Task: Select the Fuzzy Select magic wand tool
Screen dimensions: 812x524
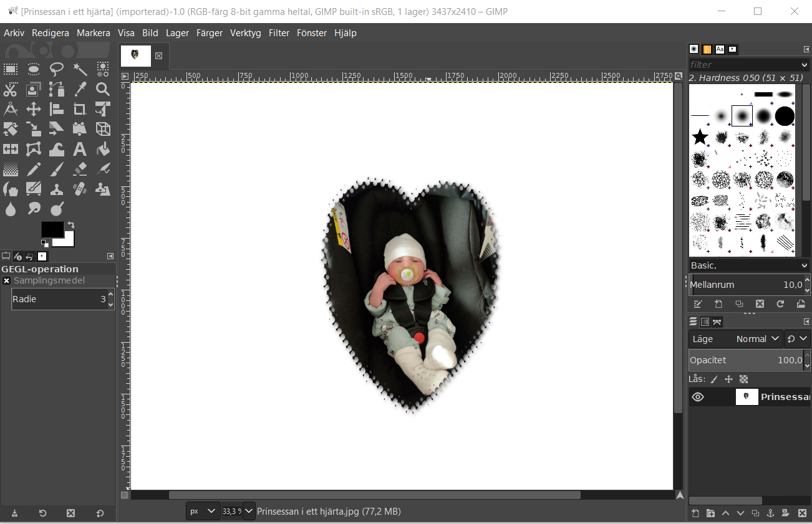Action: (x=80, y=69)
